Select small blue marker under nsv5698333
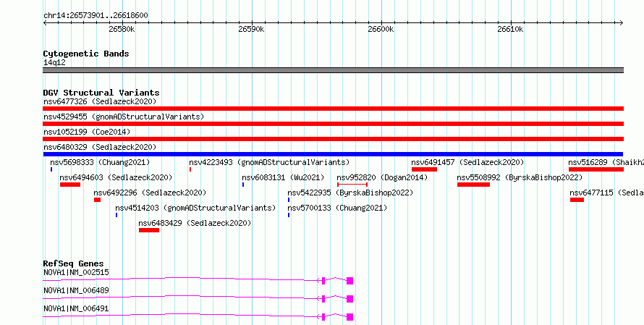 51,169
